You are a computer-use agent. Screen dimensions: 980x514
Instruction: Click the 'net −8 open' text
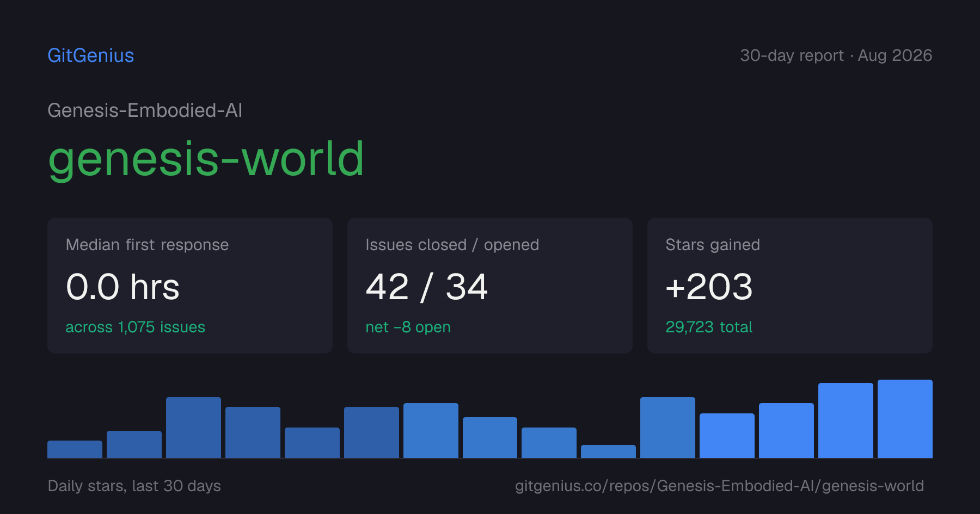(408, 327)
